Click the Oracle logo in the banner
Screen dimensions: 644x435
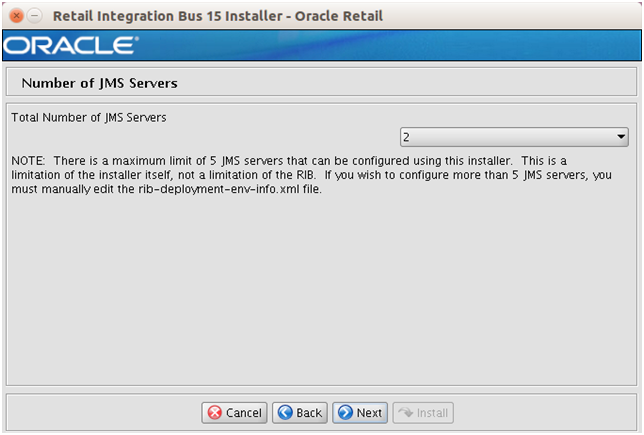71,45
